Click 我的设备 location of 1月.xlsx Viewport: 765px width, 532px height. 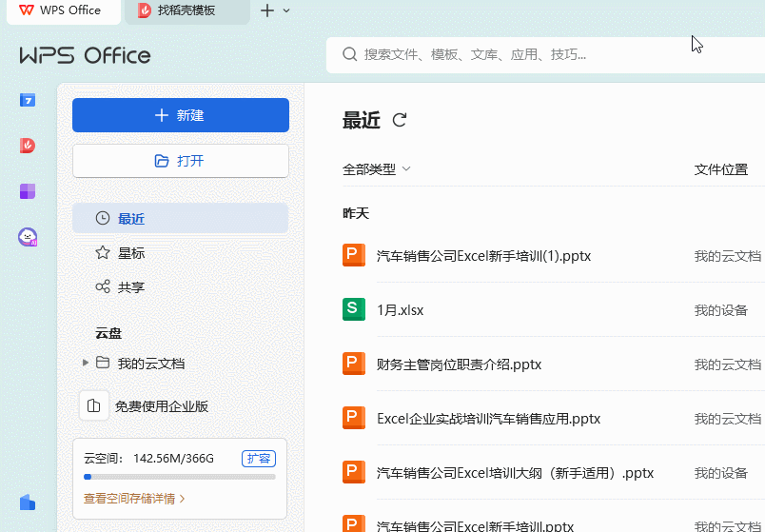pos(721,310)
